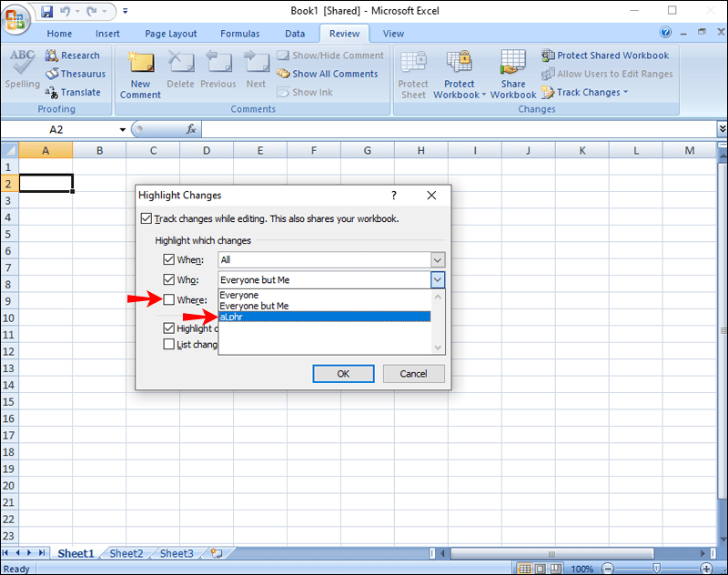
Task: Click the zoom out minus button
Action: 607,569
